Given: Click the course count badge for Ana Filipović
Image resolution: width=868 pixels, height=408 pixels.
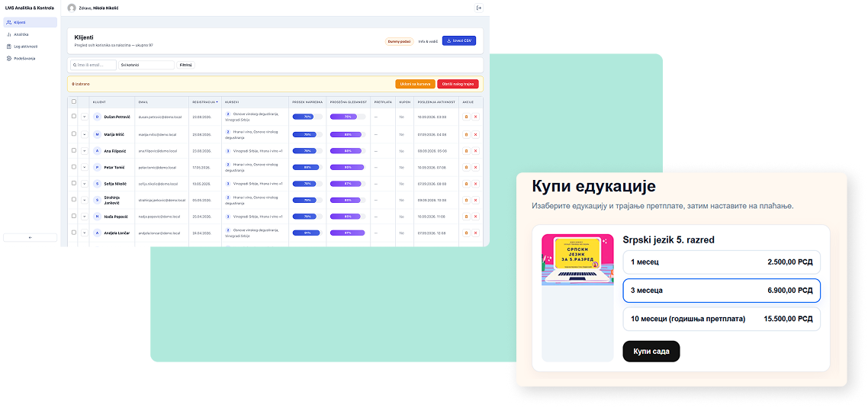Looking at the screenshot, I should click(x=228, y=150).
